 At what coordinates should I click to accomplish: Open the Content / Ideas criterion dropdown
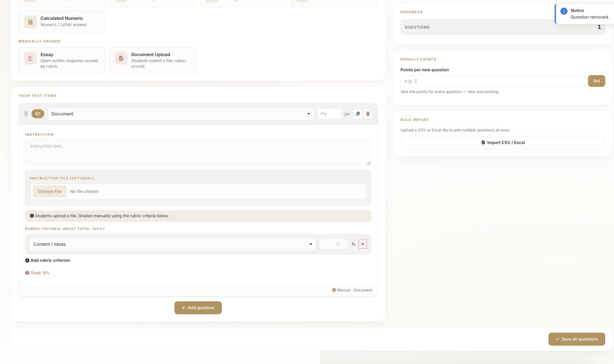[172, 244]
